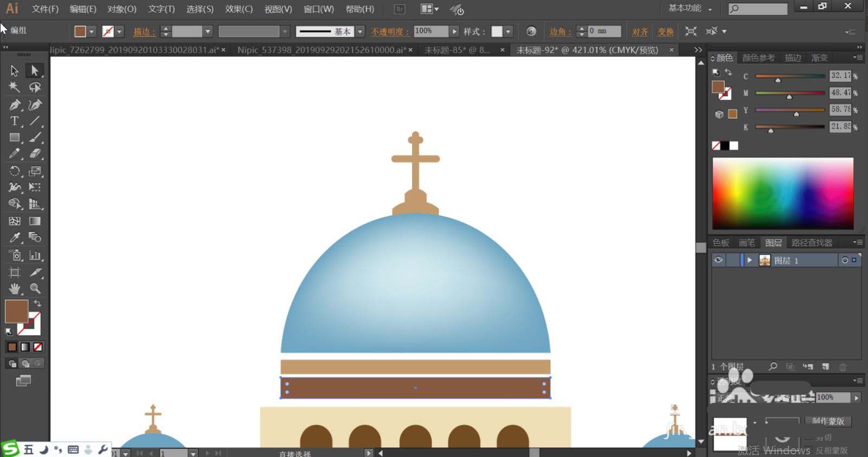
Task: Choose the Scale tool
Action: (x=35, y=171)
